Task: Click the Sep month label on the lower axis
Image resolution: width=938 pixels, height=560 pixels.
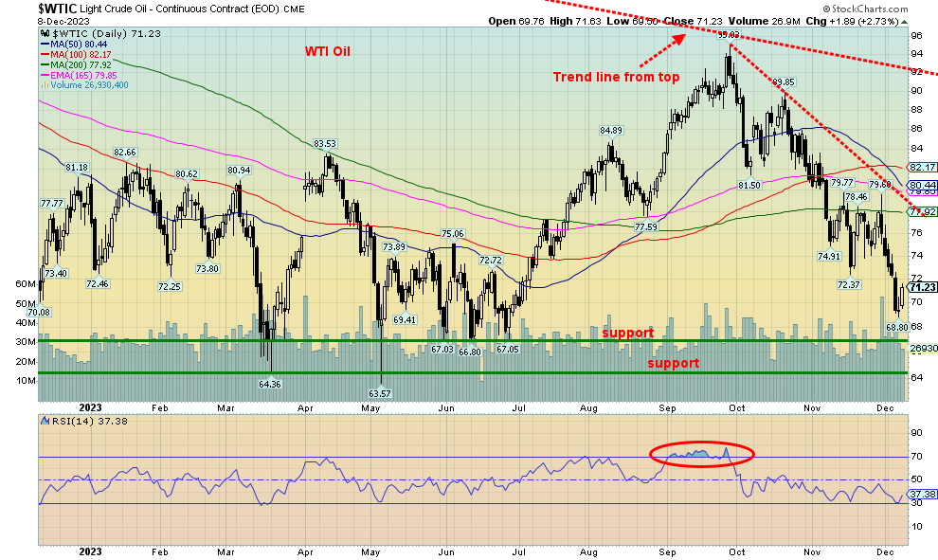Action: click(x=668, y=551)
